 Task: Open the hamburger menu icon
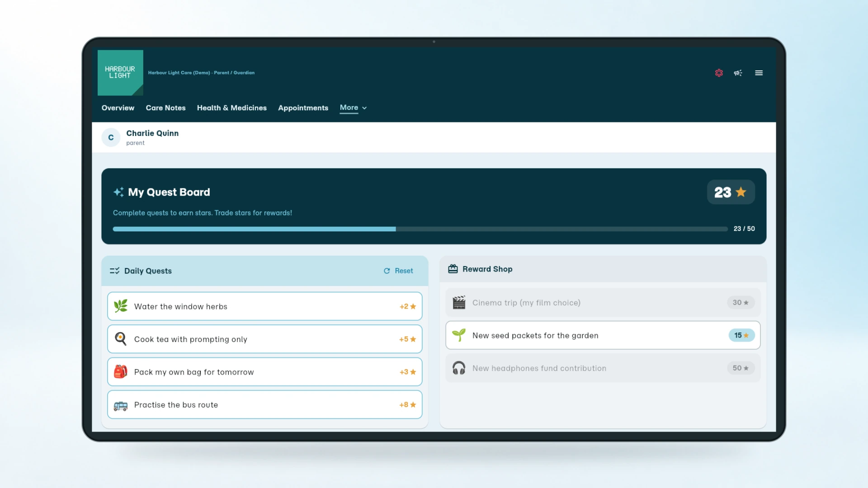pyautogui.click(x=759, y=73)
